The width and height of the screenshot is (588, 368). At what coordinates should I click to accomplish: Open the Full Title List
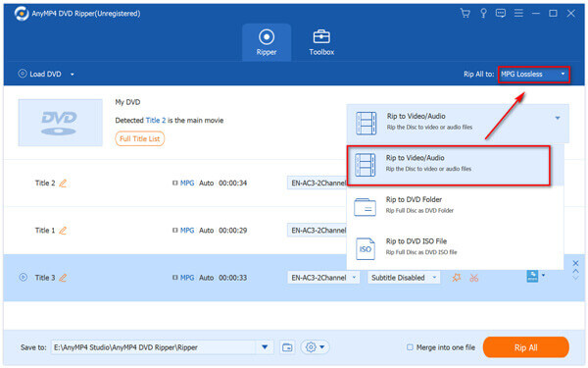pyautogui.click(x=139, y=139)
